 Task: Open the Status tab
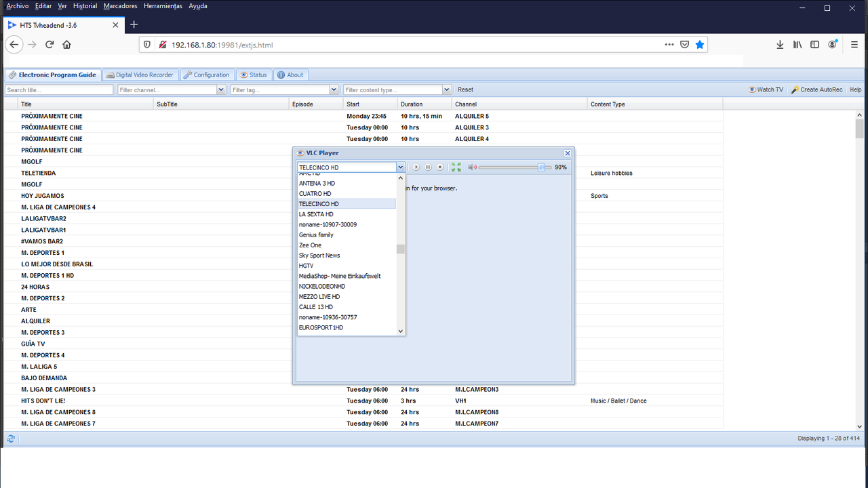pos(253,75)
